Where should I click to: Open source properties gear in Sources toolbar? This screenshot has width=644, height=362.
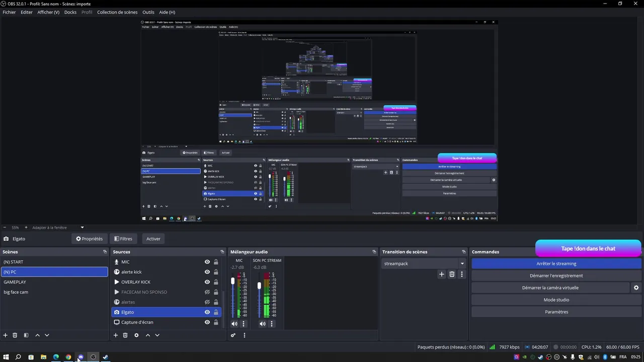pos(136,335)
